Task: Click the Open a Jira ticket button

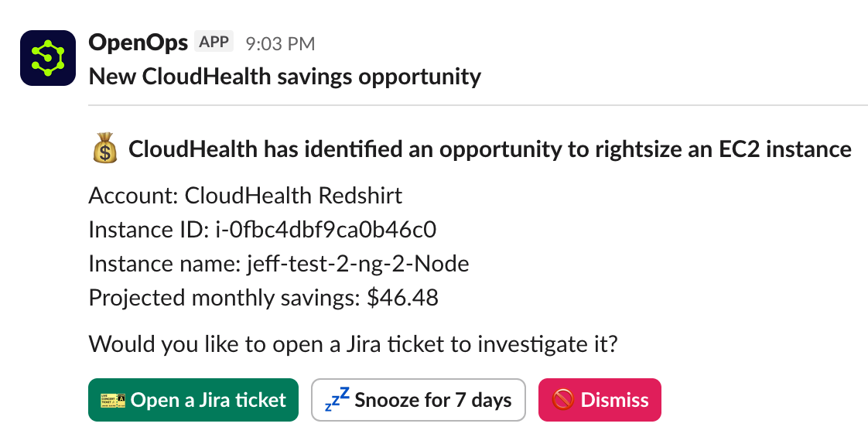Action: click(193, 400)
